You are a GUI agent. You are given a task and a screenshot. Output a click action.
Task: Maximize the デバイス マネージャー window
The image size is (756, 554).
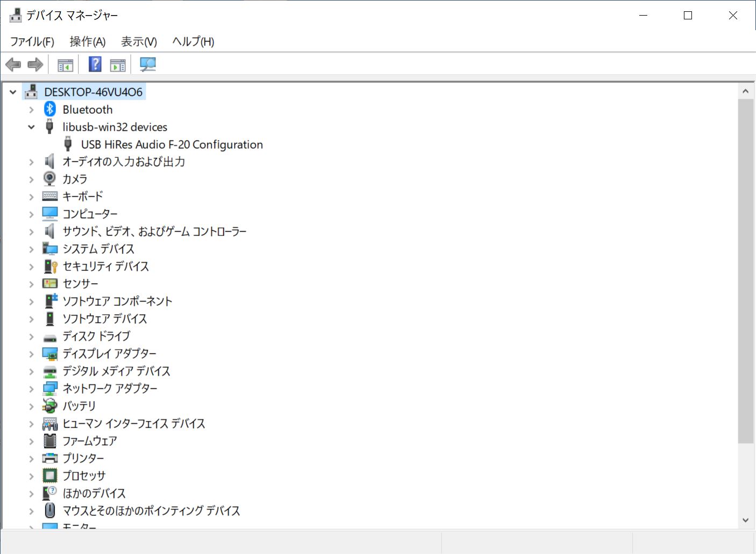click(x=688, y=15)
